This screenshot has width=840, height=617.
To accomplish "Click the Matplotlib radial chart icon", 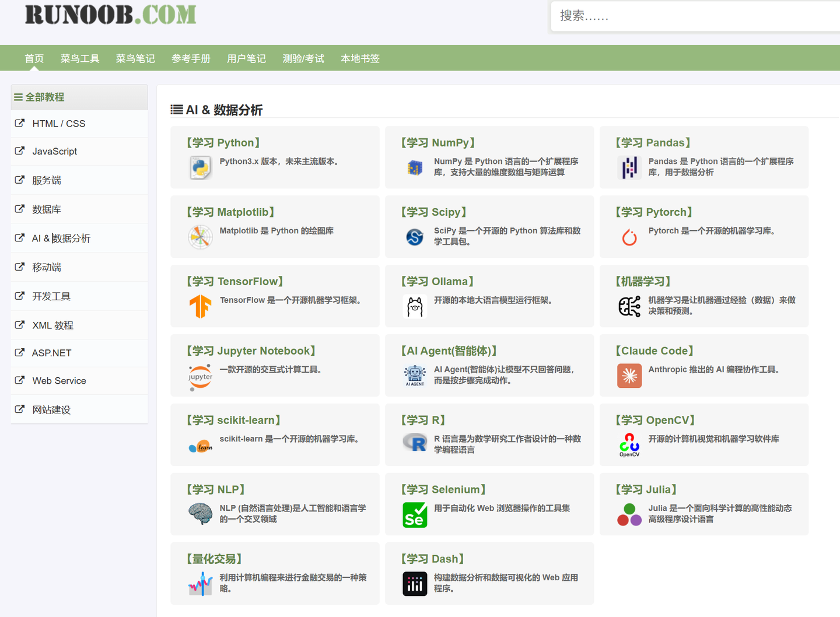I will 200,237.
